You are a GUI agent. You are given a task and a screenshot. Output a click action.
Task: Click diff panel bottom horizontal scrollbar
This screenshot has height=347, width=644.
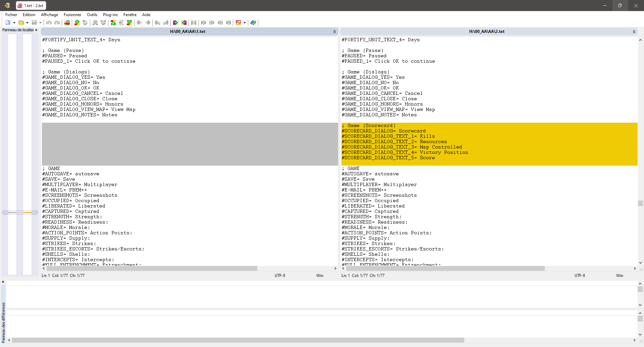[x=238, y=340]
